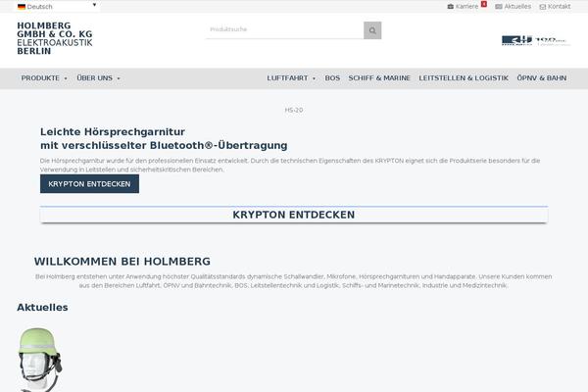Image resolution: width=588 pixels, height=392 pixels.
Task: Click the Holmberg GmbH logo text
Action: [55, 38]
